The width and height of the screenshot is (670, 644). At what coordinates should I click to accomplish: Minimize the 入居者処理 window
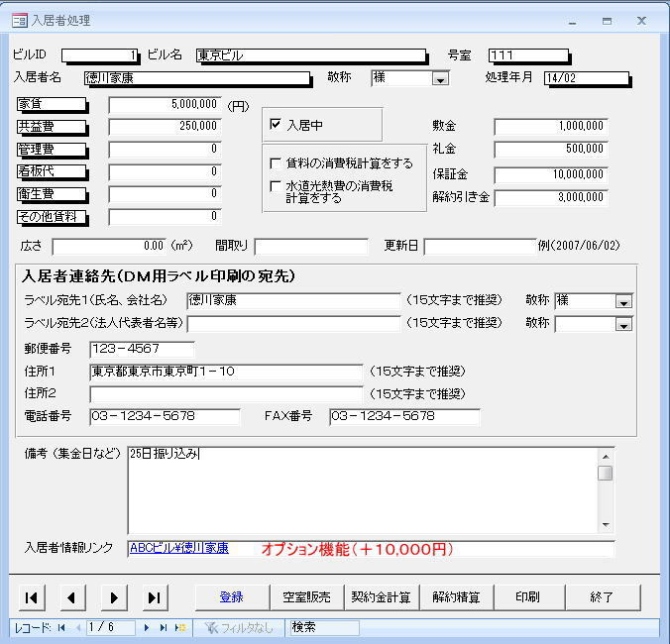click(573, 22)
